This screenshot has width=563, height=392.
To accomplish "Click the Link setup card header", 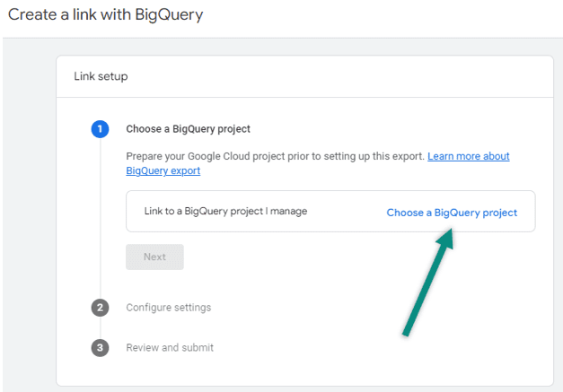I will point(304,76).
